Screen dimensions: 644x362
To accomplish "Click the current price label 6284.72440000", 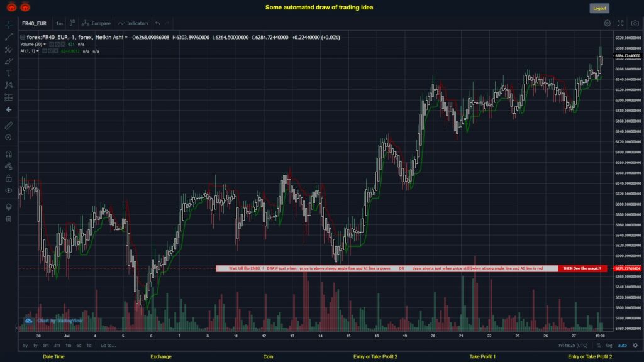I will point(628,56).
